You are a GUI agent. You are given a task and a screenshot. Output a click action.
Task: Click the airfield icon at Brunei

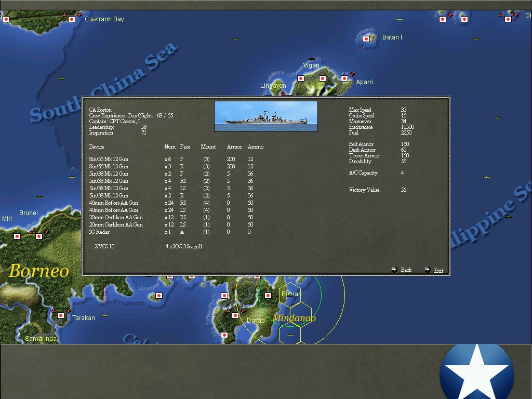coord(47,232)
